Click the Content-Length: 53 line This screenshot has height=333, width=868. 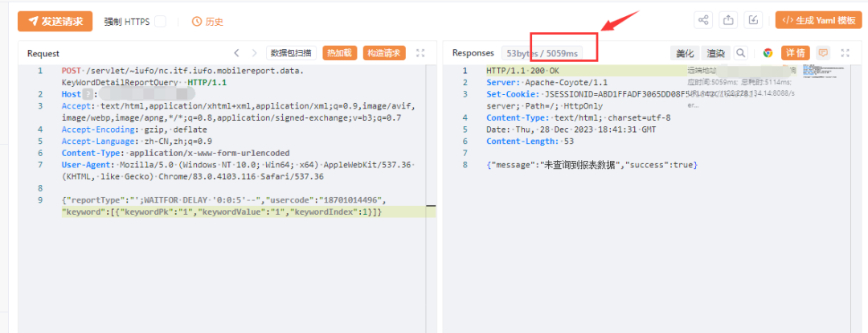coord(530,142)
